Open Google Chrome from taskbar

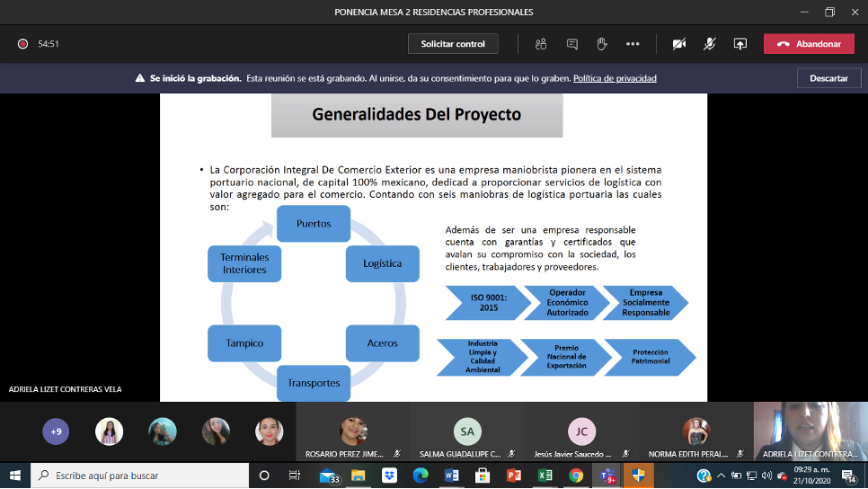click(x=576, y=476)
